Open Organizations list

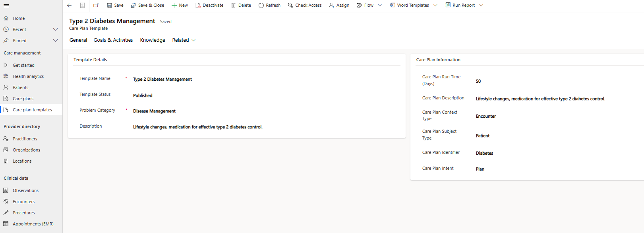tap(31, 150)
